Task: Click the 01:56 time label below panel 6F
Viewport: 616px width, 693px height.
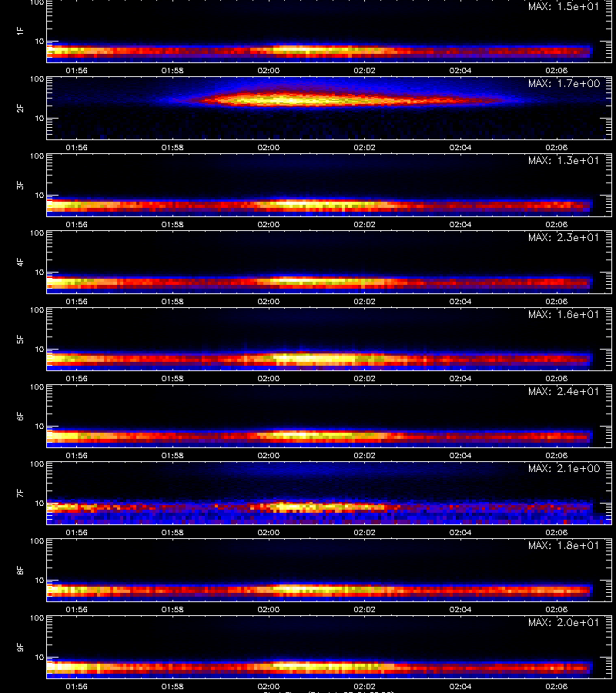Action: pos(76,455)
